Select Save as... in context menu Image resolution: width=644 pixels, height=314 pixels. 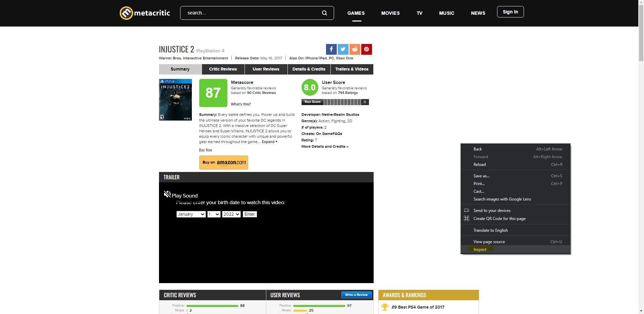[516, 176]
